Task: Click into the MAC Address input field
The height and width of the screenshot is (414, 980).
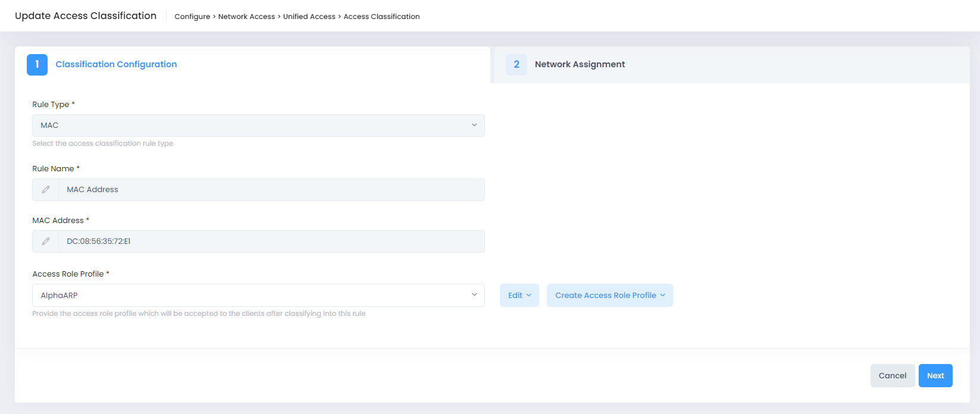Action: point(271,241)
